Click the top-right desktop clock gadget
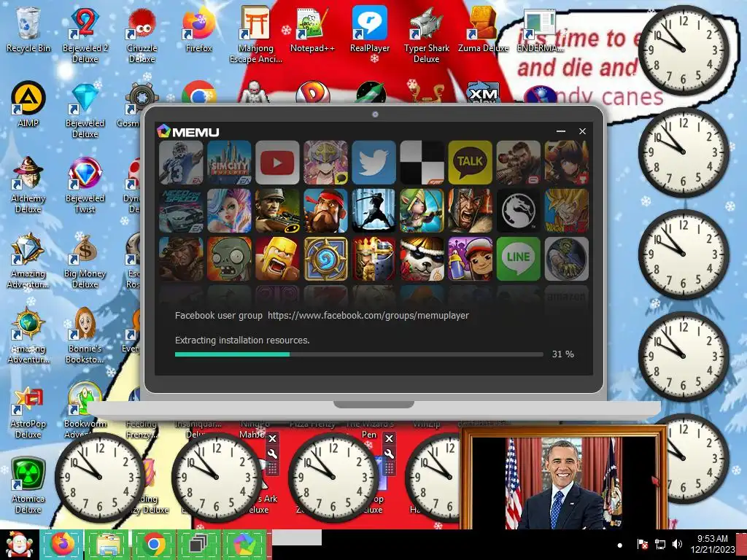Viewport: 747px width, 560px height. pyautogui.click(x=684, y=50)
